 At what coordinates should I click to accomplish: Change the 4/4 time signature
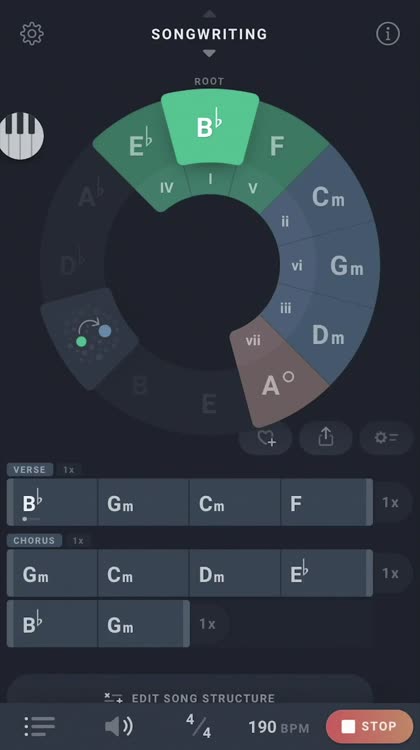click(x=199, y=726)
